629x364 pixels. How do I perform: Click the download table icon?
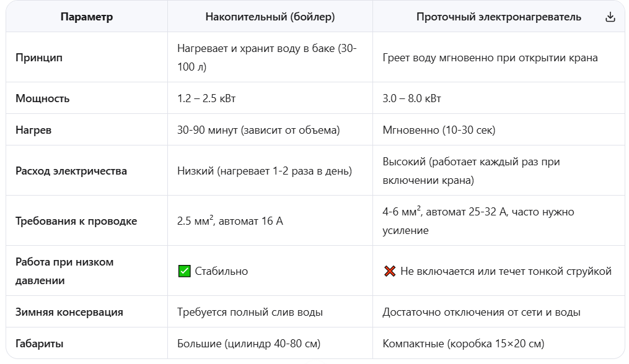(610, 17)
